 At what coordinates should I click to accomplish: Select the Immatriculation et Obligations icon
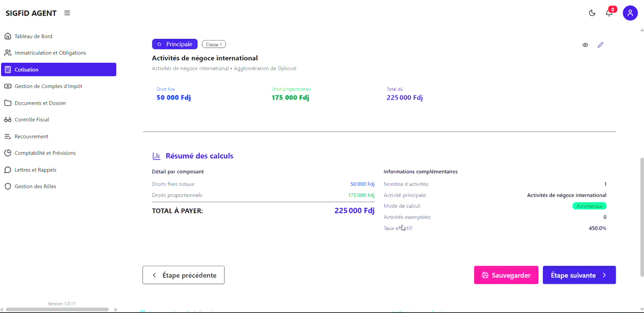pos(8,52)
